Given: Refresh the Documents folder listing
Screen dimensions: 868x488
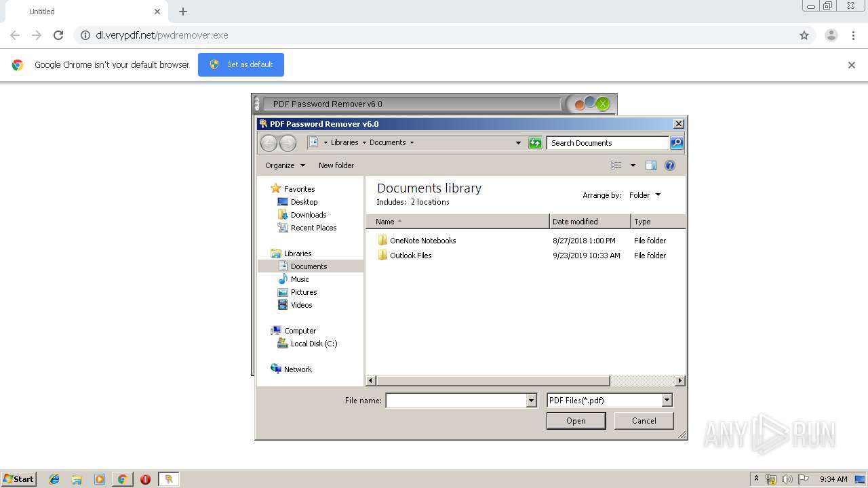Looking at the screenshot, I should pyautogui.click(x=535, y=143).
